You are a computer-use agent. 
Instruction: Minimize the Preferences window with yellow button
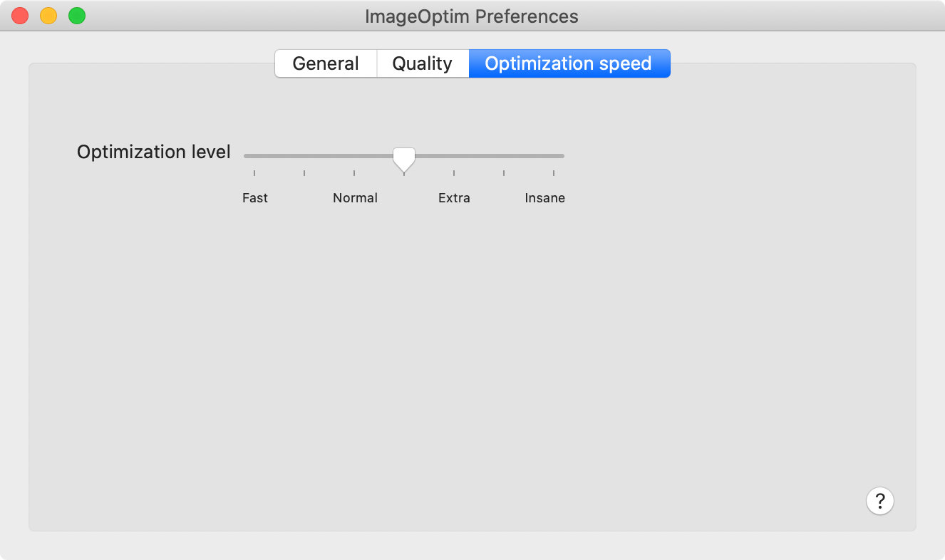point(48,16)
